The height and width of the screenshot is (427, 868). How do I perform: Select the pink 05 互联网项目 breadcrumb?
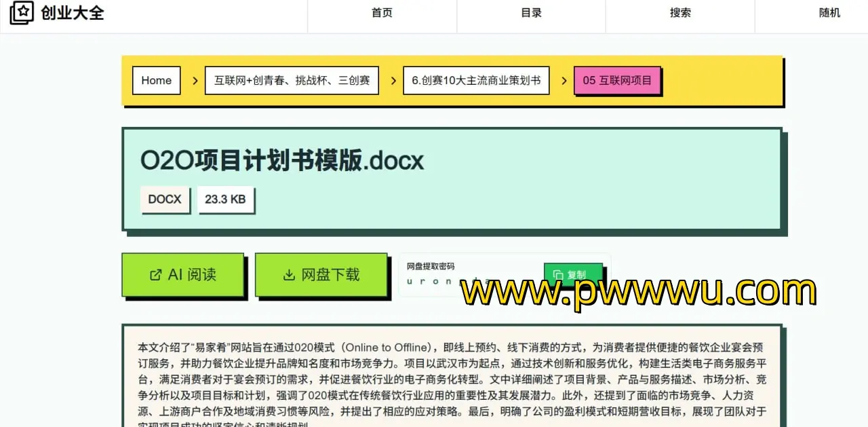617,81
